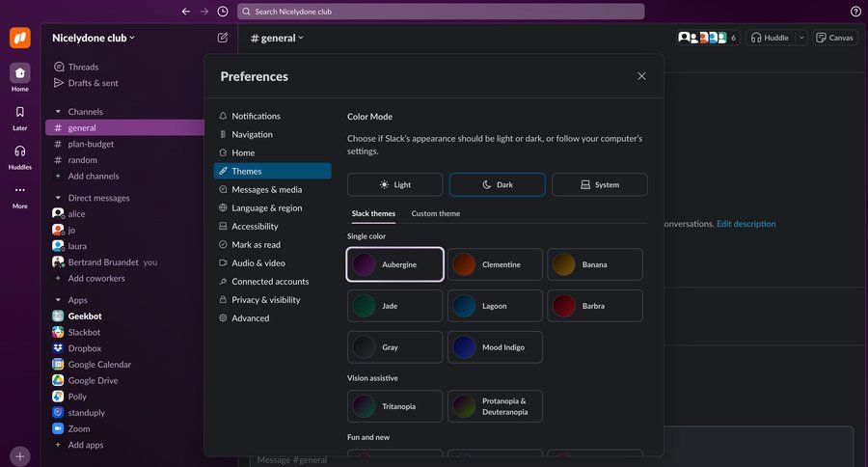Open the Canvas button in header
Screen dimensions: 868x467
835,38
